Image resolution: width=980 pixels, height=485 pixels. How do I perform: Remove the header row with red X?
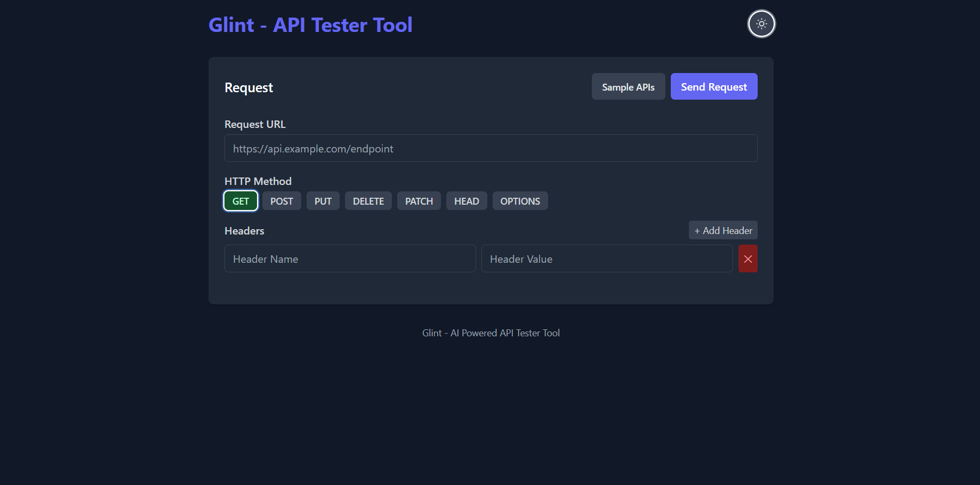[x=748, y=259]
